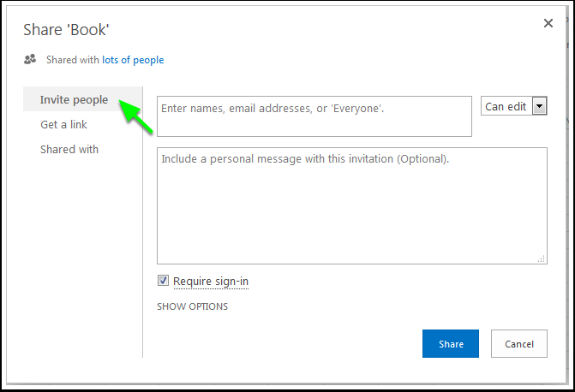Viewport: 575px width, 392px height.
Task: Open the Shared with section in sidebar
Action: pyautogui.click(x=69, y=150)
